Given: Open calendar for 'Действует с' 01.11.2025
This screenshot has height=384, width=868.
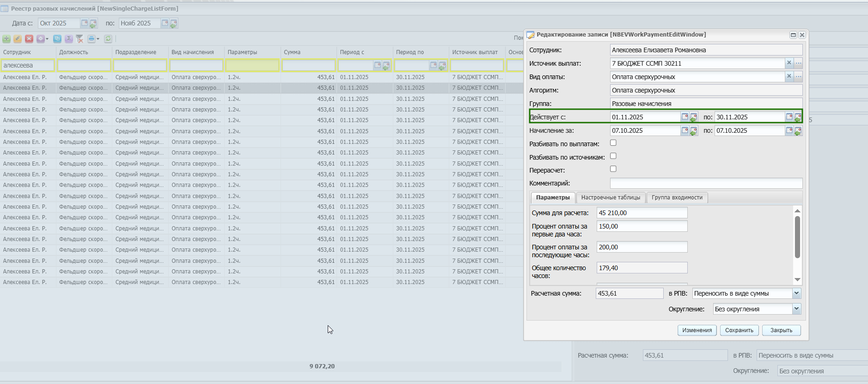Looking at the screenshot, I should pos(685,117).
